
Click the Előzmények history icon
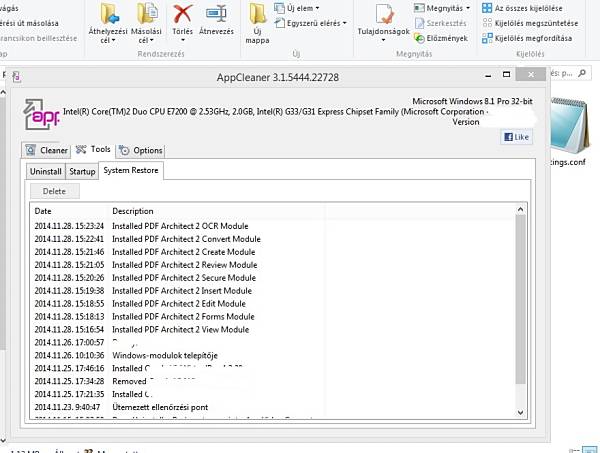[419, 38]
